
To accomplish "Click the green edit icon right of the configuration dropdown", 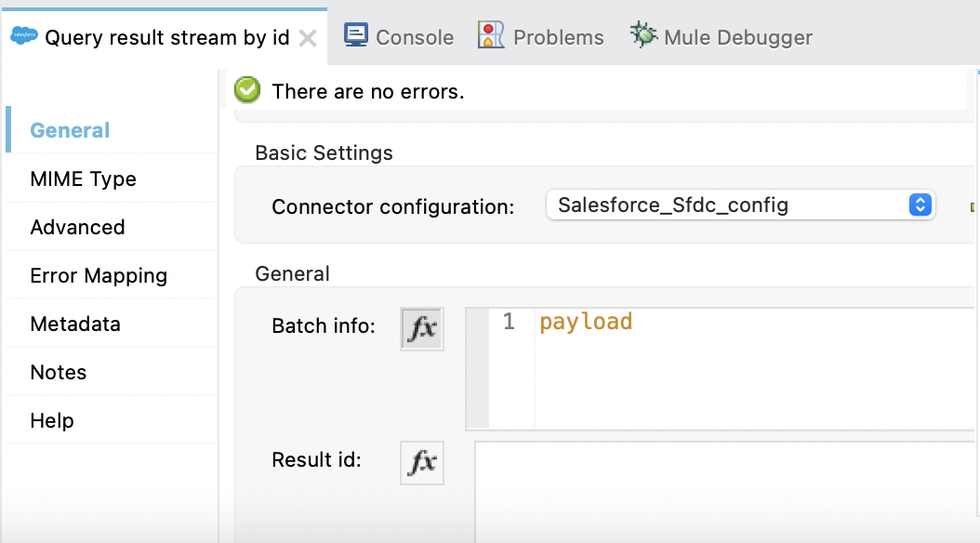I will [x=973, y=205].
